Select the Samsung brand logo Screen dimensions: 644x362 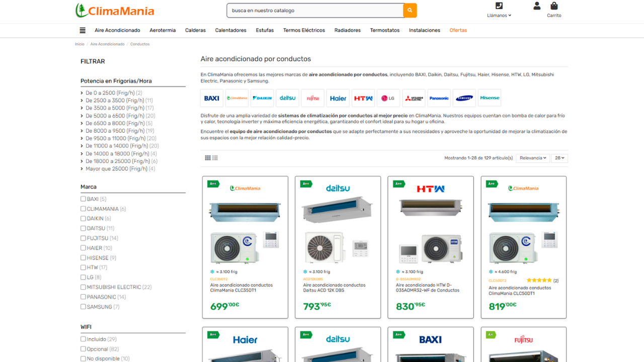(464, 98)
